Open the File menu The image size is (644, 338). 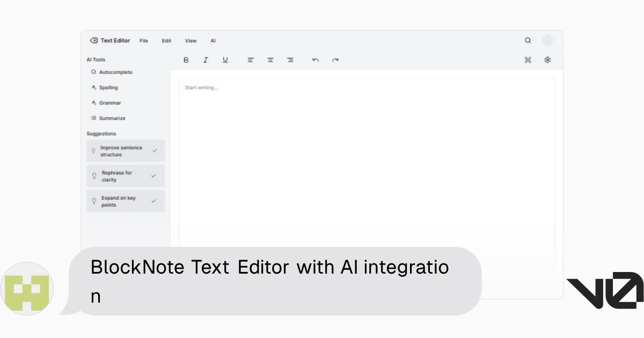pos(144,41)
